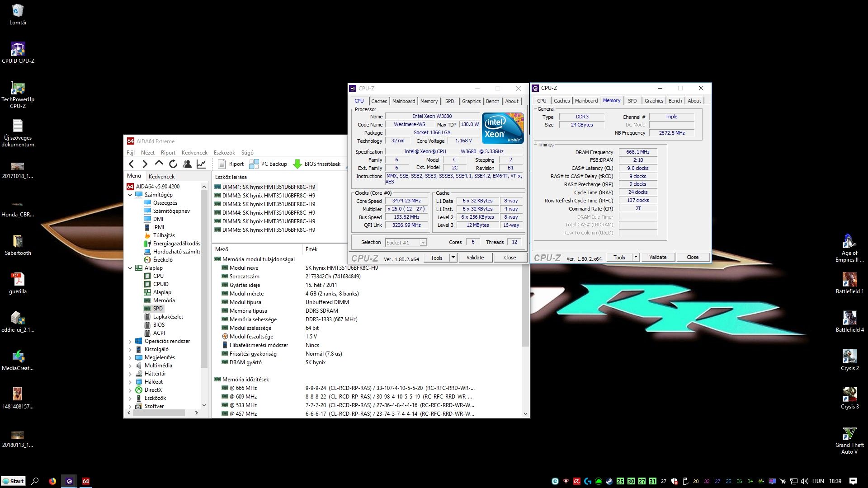Click AIDA64 back navigation arrow

pos(131,164)
